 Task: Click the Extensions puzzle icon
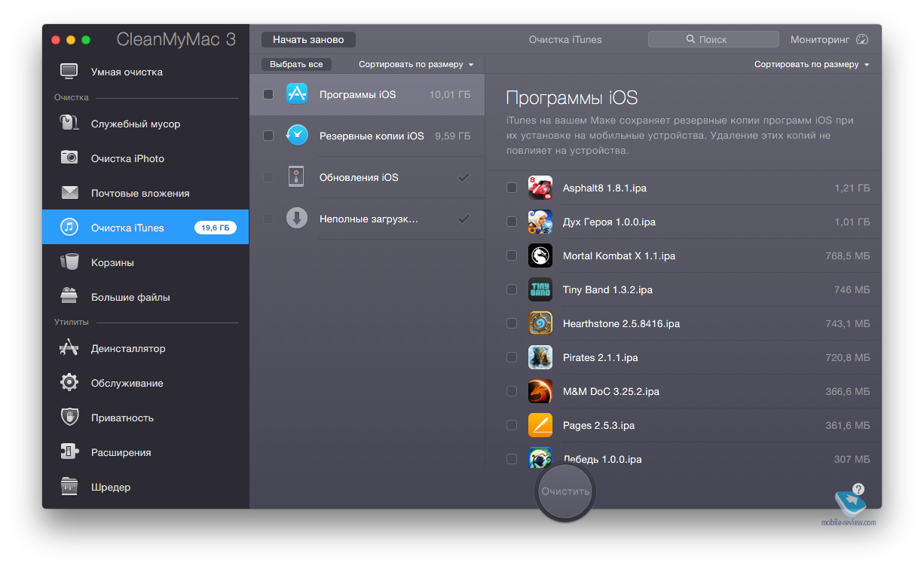pos(69,452)
